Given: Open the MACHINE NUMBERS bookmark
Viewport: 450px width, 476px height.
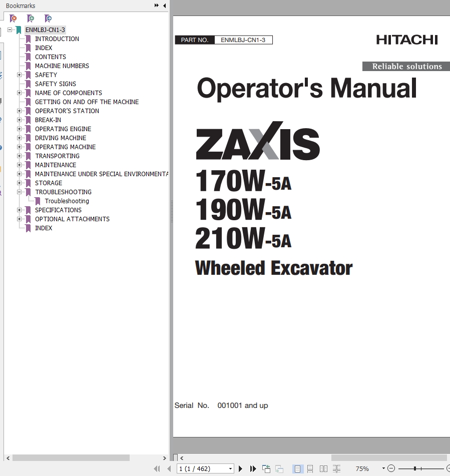Looking at the screenshot, I should (x=62, y=66).
